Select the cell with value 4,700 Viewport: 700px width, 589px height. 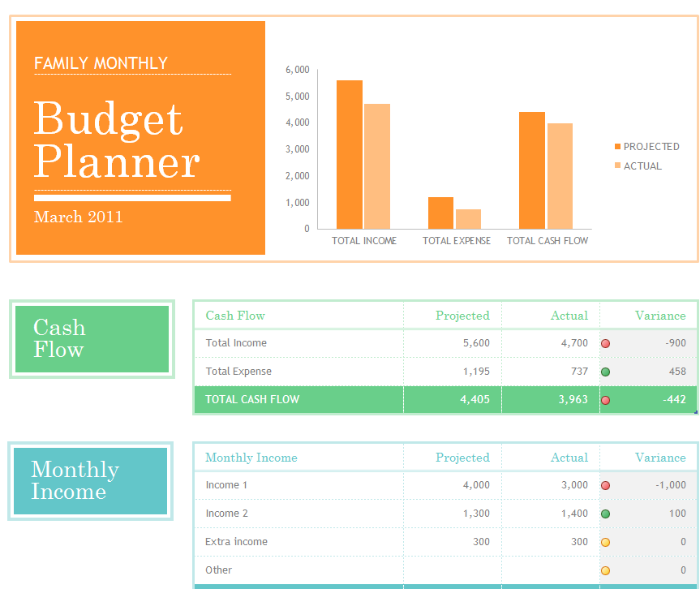click(551, 343)
